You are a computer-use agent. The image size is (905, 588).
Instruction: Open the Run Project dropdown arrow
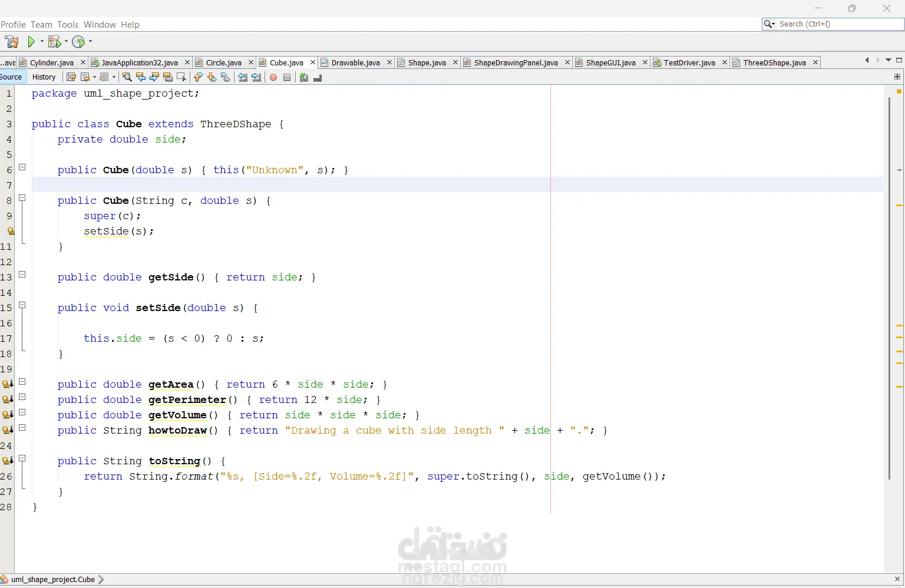42,41
